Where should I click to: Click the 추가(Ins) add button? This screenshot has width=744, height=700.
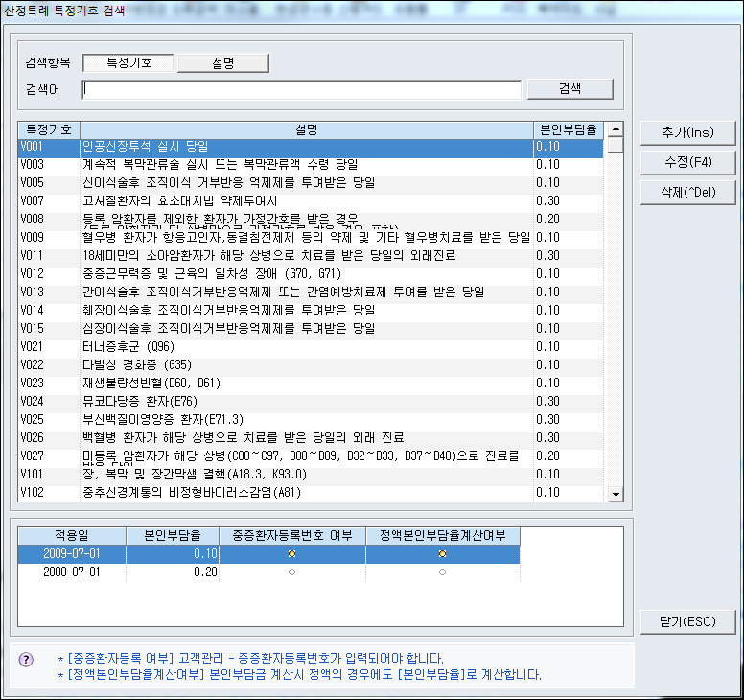click(686, 132)
